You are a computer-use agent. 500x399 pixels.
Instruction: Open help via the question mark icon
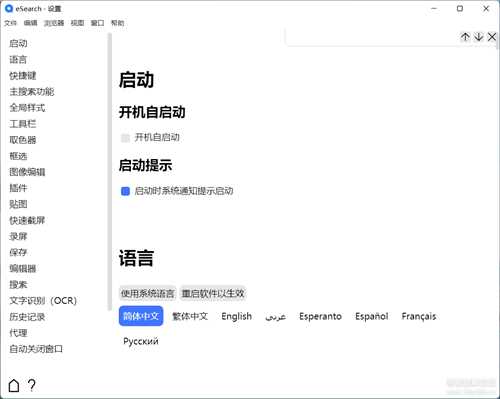32,385
